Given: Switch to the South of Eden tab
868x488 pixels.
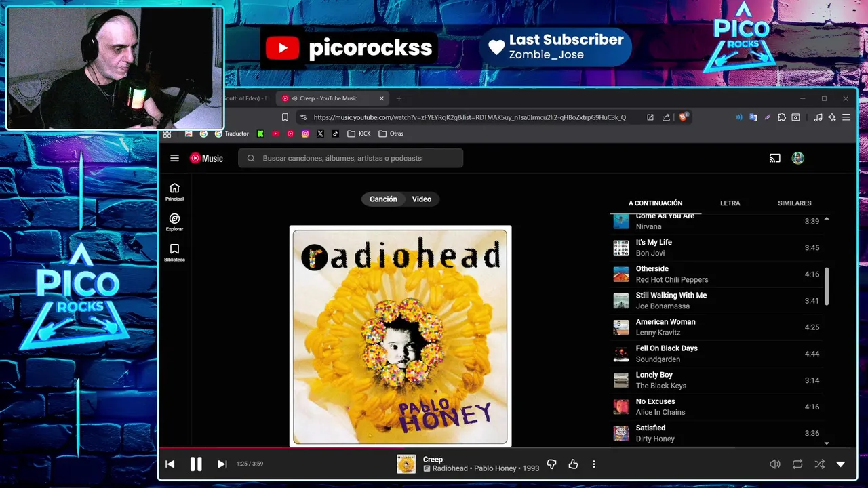Looking at the screenshot, I should click(x=247, y=98).
